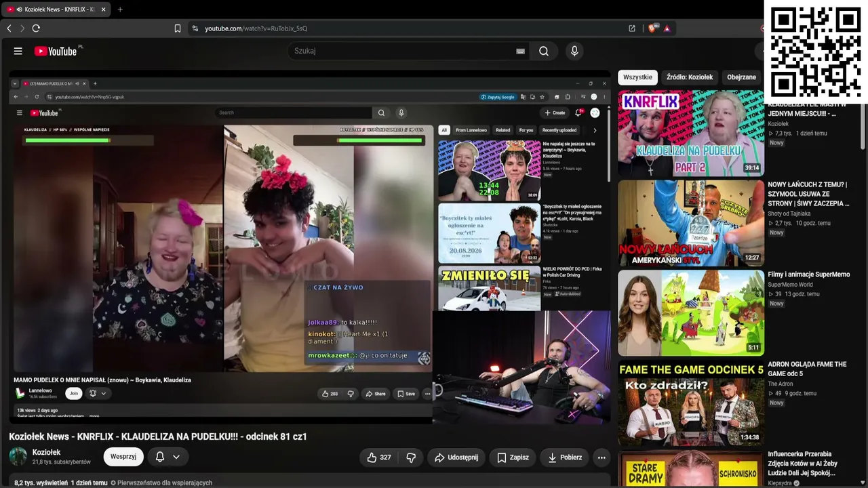868x488 pixels.
Task: Open the Koziołek channel name link
Action: tap(47, 452)
